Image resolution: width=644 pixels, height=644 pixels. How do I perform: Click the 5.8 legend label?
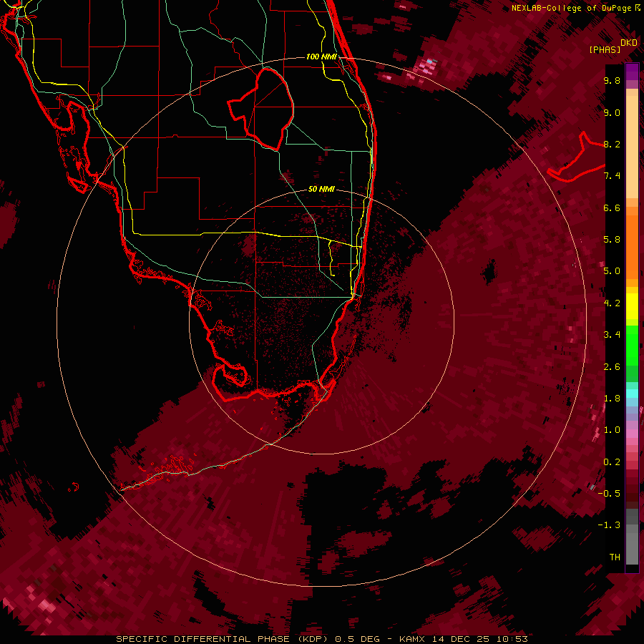pos(612,240)
